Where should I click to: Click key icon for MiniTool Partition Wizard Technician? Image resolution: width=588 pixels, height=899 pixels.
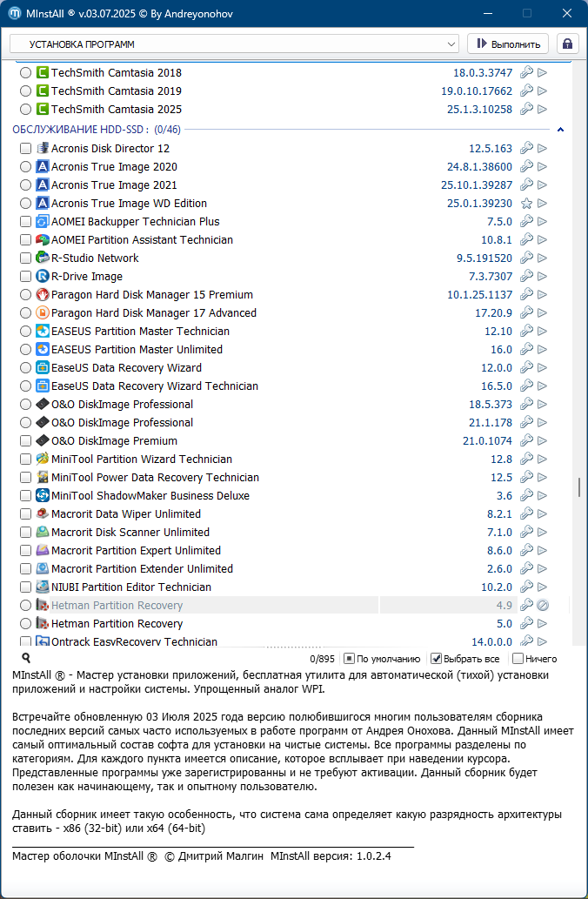(x=526, y=460)
